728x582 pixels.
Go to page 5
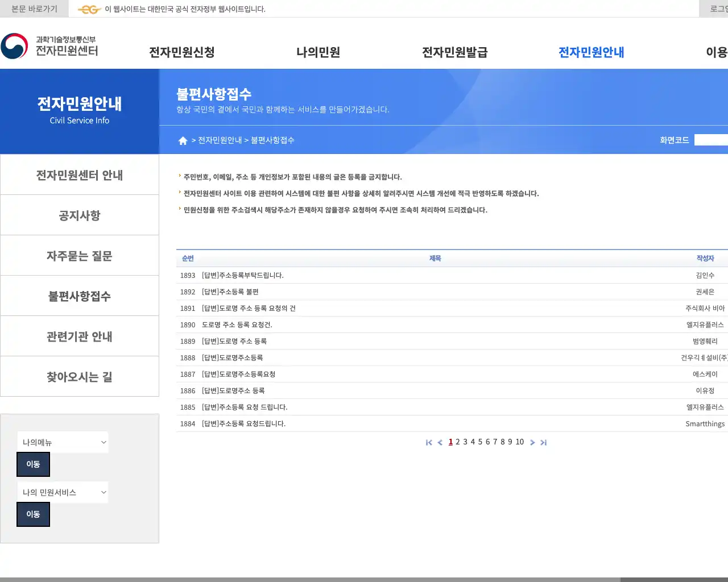pos(480,442)
